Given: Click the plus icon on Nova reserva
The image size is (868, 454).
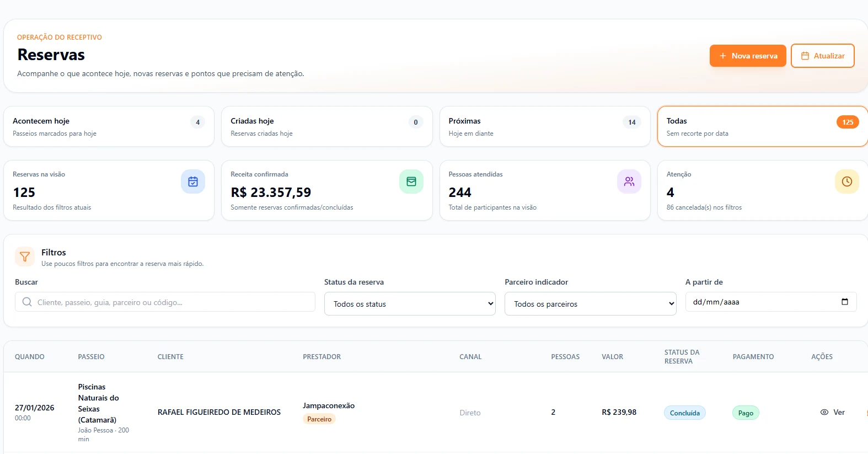Looking at the screenshot, I should (x=723, y=56).
